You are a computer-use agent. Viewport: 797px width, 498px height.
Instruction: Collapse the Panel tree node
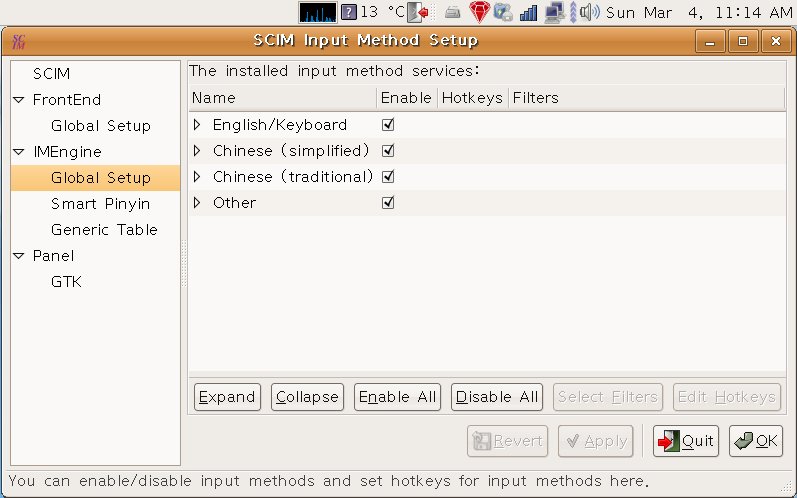[19, 256]
